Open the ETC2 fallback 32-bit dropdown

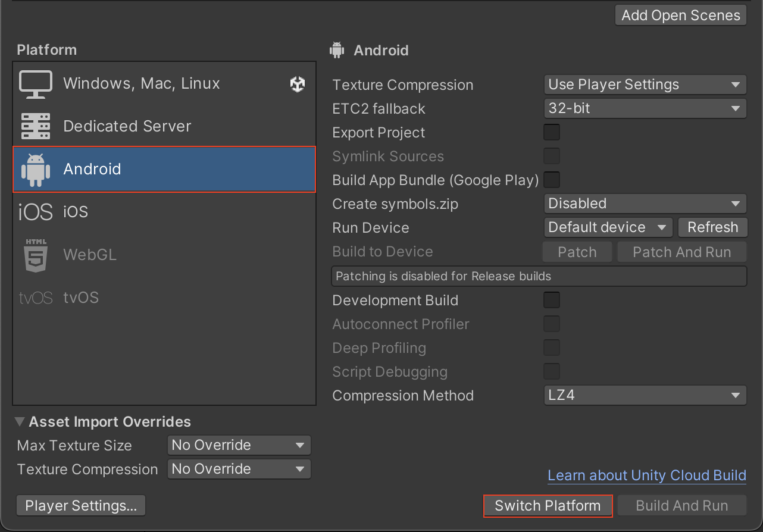point(645,108)
